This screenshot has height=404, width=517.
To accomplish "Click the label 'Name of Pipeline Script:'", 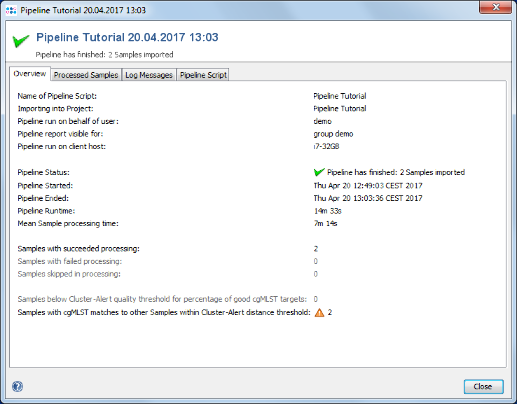I will point(57,96).
